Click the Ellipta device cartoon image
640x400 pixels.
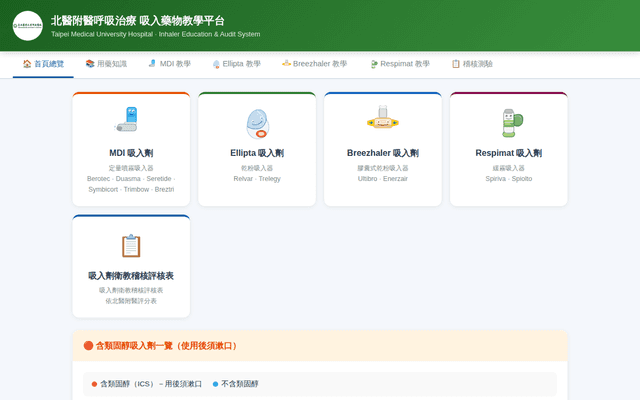pyautogui.click(x=258, y=124)
